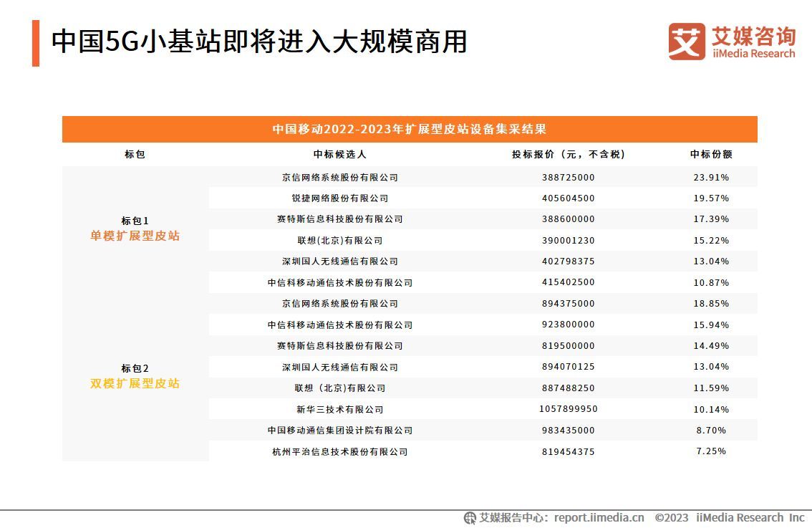The width and height of the screenshot is (812, 528).
Task: Click bid price 894375000
Action: tap(569, 304)
